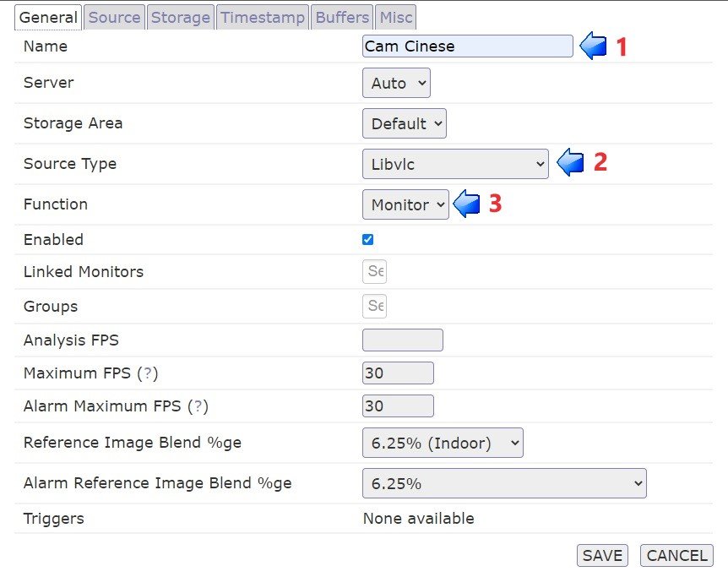Click the CANCEL button
Viewport: 728px width, 577px height.
coord(676,555)
